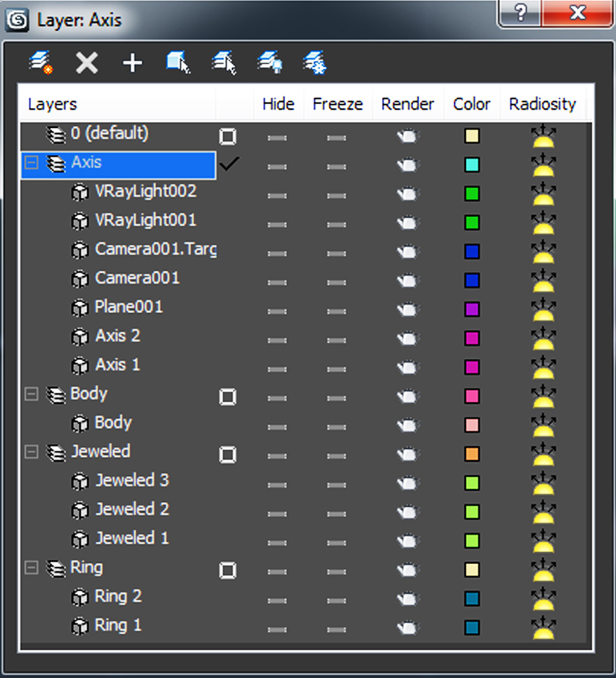616x678 pixels.
Task: Collapse the Ring layer group
Action: pos(30,568)
